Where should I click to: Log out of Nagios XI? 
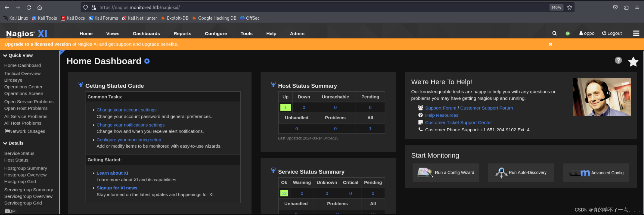pos(612,33)
